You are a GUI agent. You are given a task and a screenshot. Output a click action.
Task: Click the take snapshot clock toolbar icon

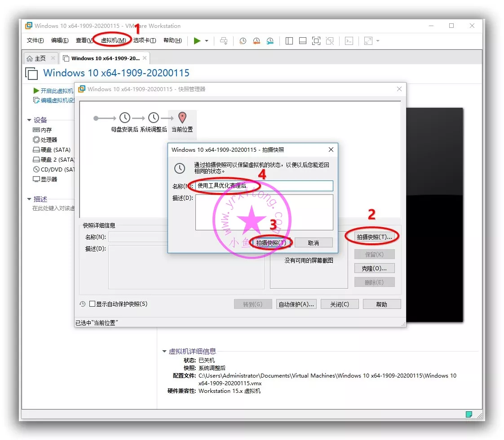243,41
